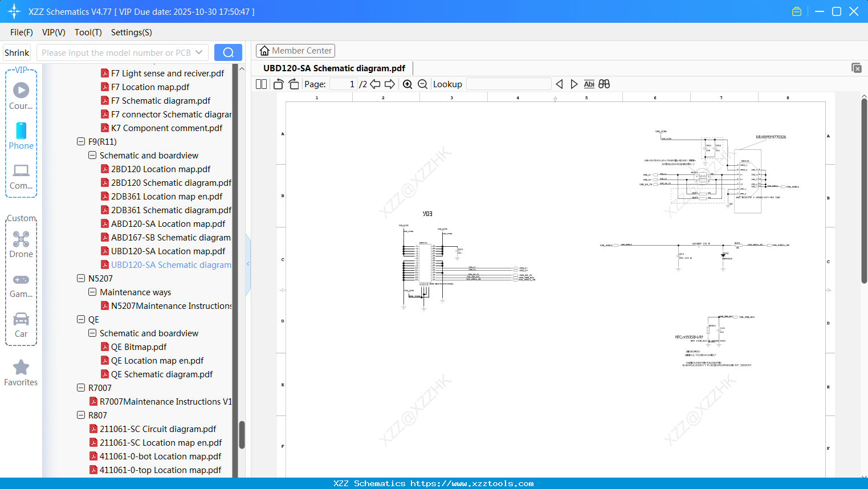868x489 pixels.
Task: Open the model number dropdown arrow
Action: click(199, 52)
